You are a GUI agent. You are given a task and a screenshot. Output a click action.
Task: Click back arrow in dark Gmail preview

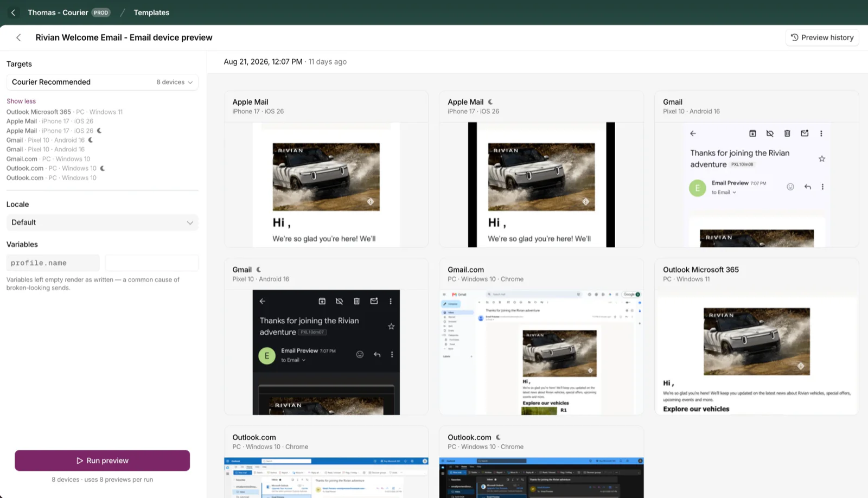(262, 301)
